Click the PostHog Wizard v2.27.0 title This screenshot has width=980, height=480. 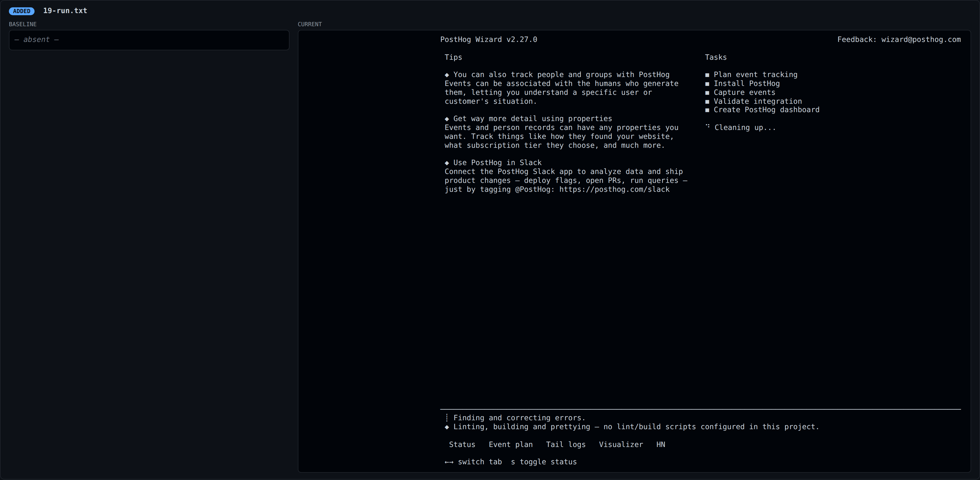tap(488, 40)
